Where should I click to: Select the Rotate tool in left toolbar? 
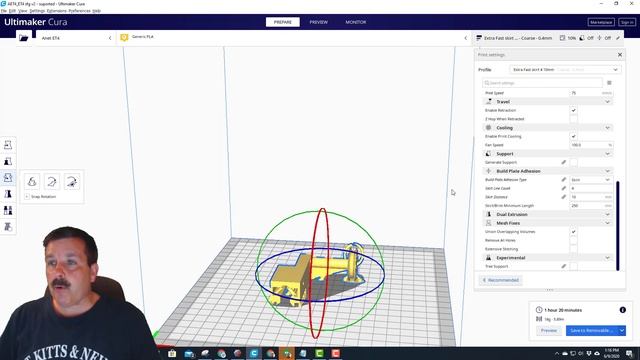pos(8,178)
